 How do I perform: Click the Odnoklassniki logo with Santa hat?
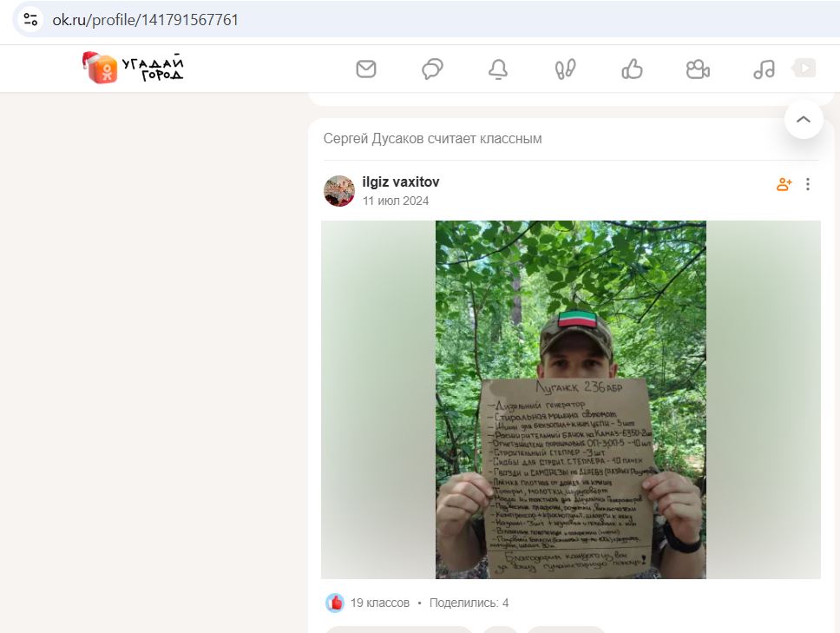(x=132, y=68)
